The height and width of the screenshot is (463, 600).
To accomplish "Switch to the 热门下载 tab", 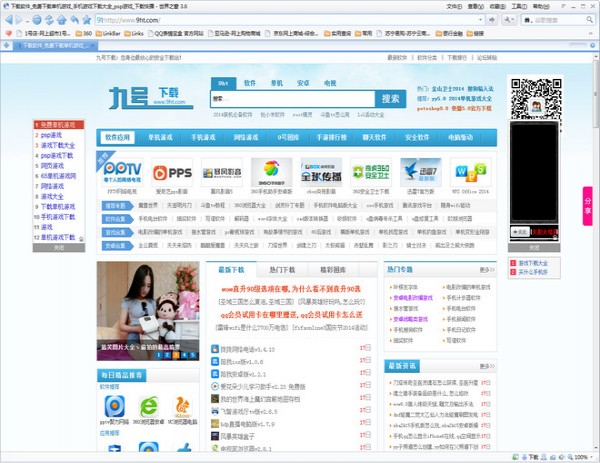I will click(x=282, y=270).
